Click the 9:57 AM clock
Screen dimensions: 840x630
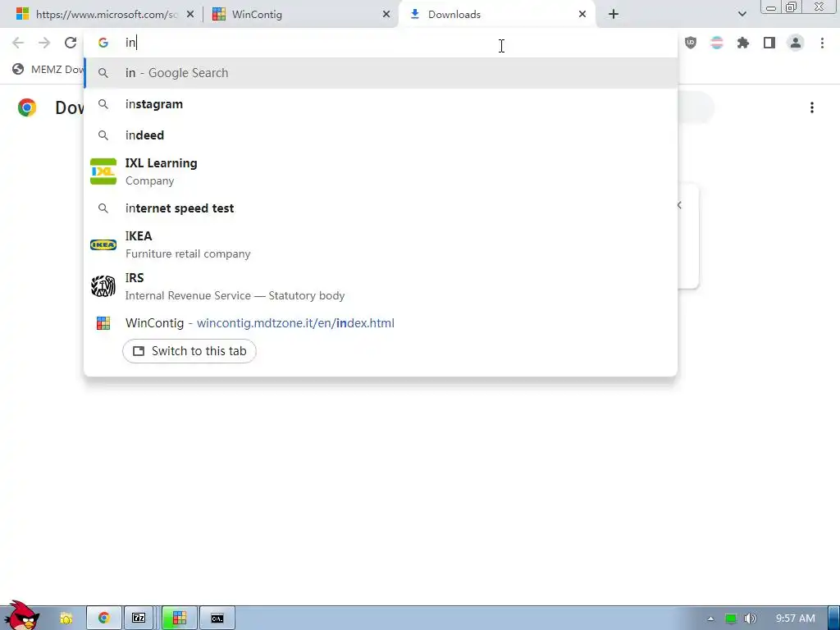(796, 619)
